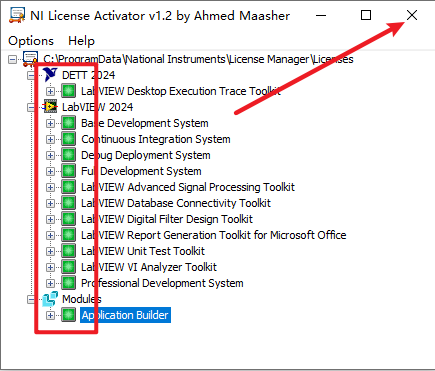Expand Application Builder node
Viewport: 435px width, 371px height.
coord(50,315)
